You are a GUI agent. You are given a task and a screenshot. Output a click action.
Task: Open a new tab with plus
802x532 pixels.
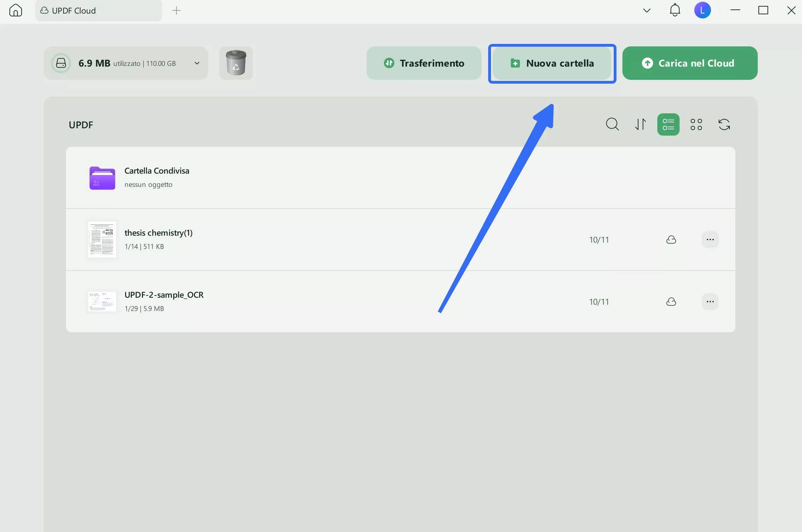(176, 10)
